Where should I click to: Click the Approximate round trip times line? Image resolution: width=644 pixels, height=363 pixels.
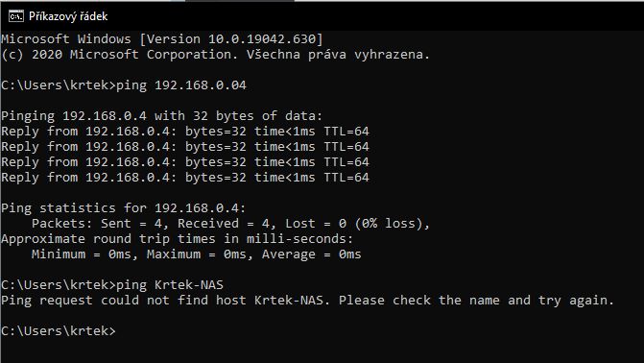click(177, 239)
